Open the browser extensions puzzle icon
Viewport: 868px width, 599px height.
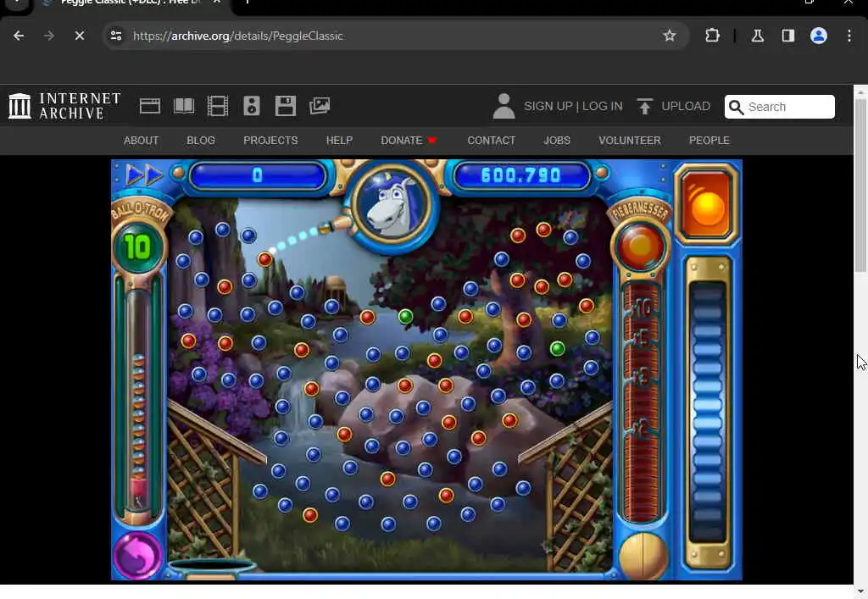coord(712,36)
